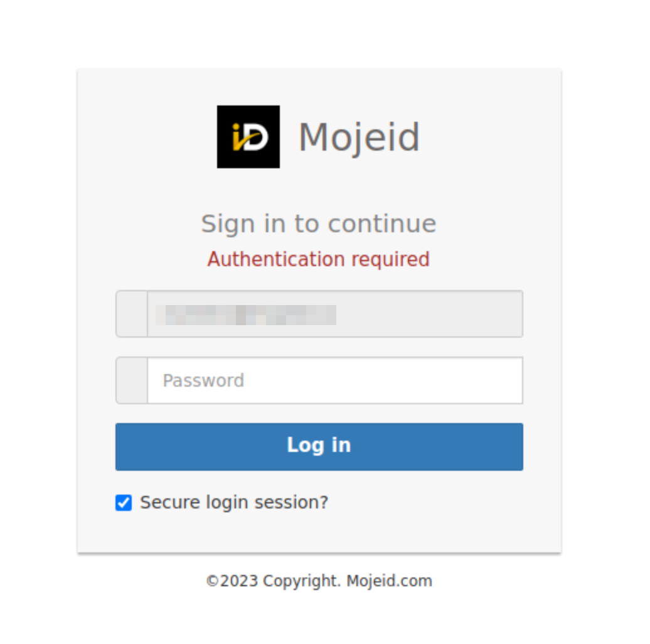Open the Mojeid.com footer link
650x644 pixels.
pyautogui.click(x=389, y=581)
